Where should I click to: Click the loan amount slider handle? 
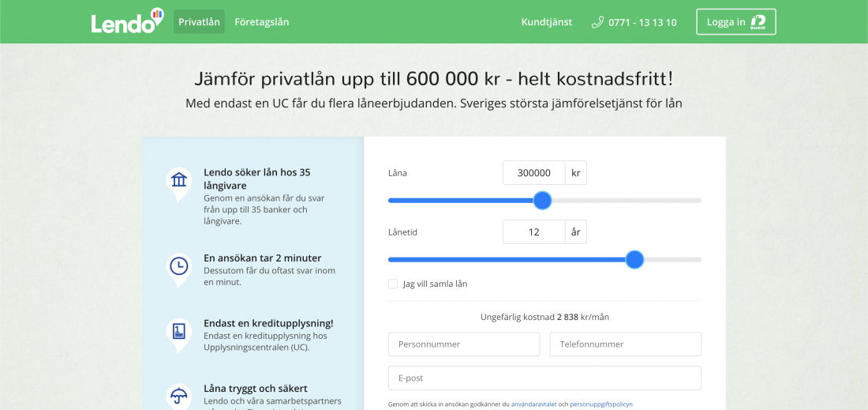click(542, 201)
